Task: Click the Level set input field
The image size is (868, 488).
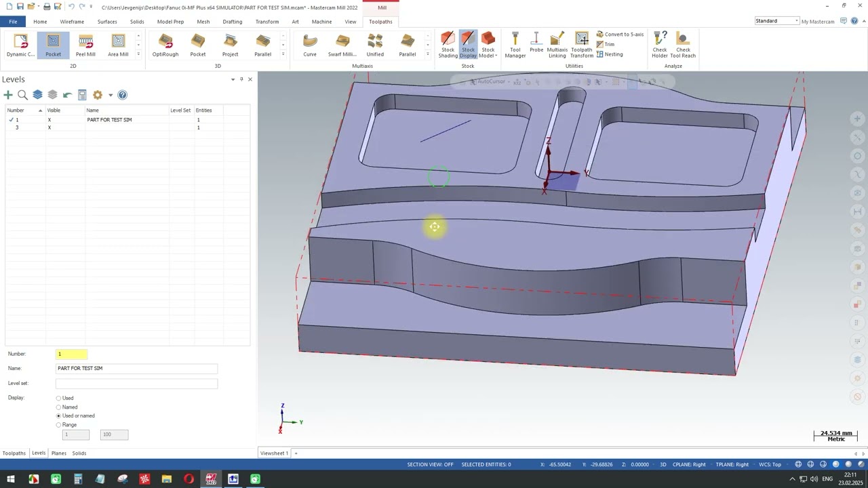Action: tap(136, 384)
